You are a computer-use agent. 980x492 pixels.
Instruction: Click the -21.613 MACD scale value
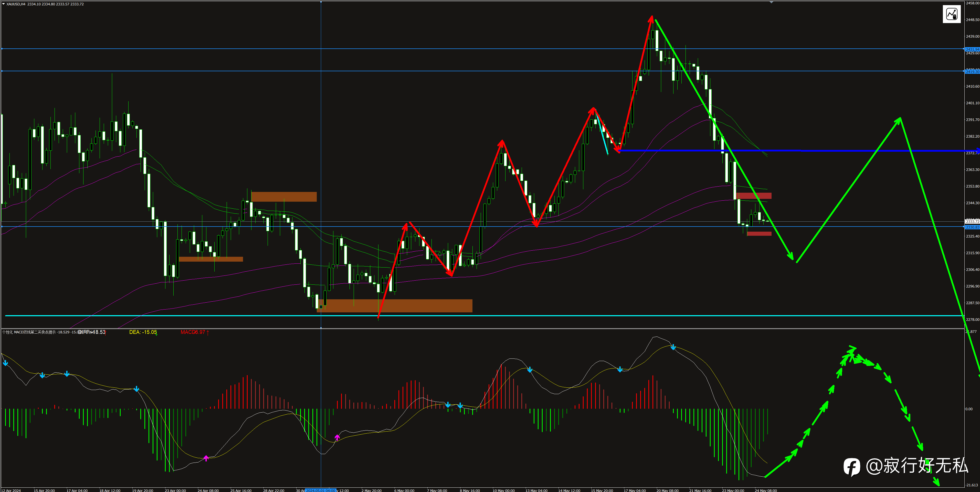pyautogui.click(x=972, y=485)
